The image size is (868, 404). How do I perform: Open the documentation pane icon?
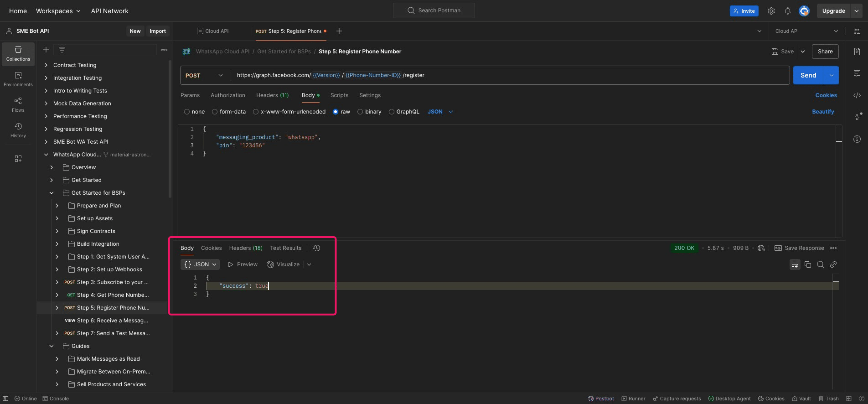coord(857,52)
